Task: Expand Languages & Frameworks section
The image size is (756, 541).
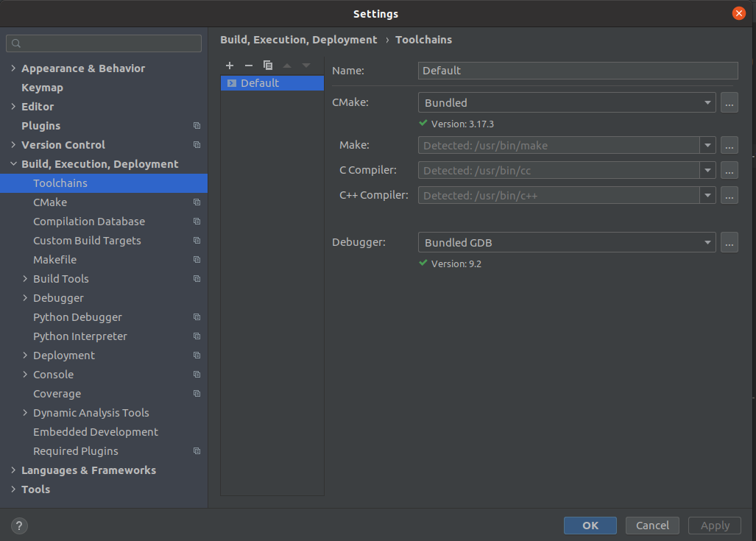Action: pyautogui.click(x=13, y=470)
